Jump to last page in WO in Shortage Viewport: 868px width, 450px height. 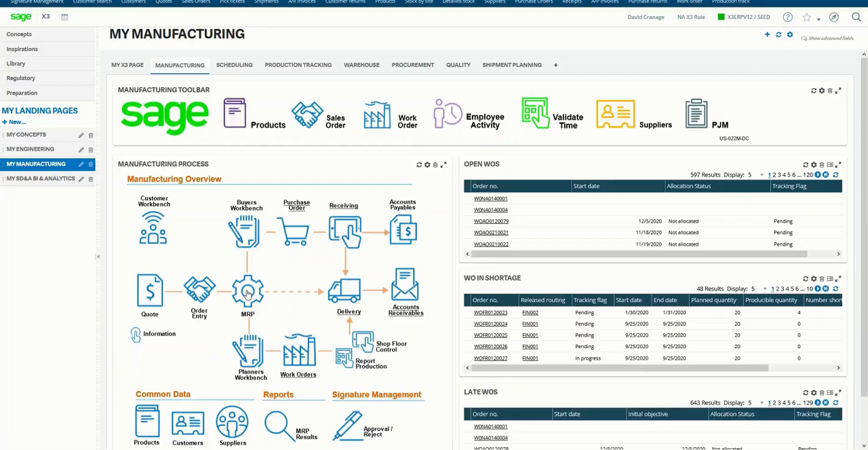825,289
